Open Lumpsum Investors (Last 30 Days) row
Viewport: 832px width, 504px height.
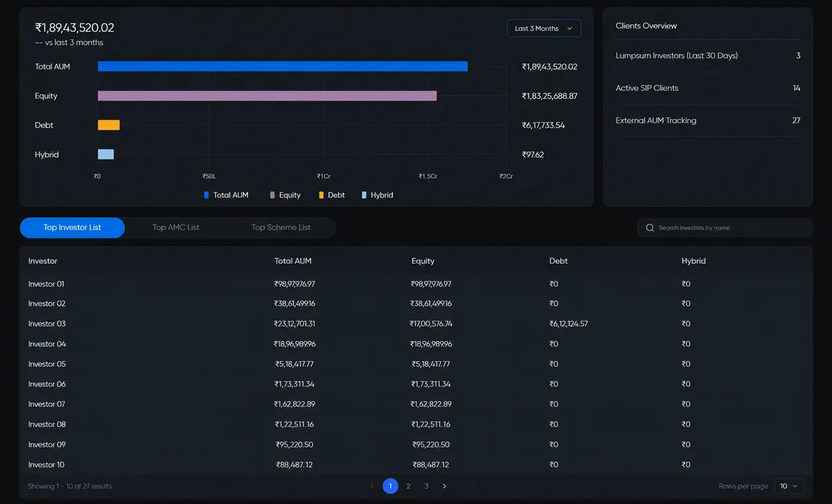[x=708, y=55]
